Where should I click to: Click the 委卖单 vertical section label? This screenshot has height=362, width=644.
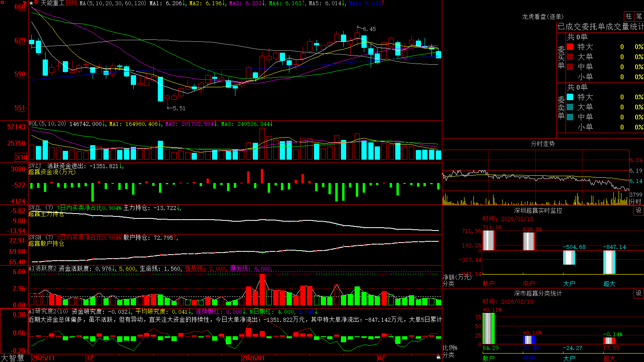point(561,107)
